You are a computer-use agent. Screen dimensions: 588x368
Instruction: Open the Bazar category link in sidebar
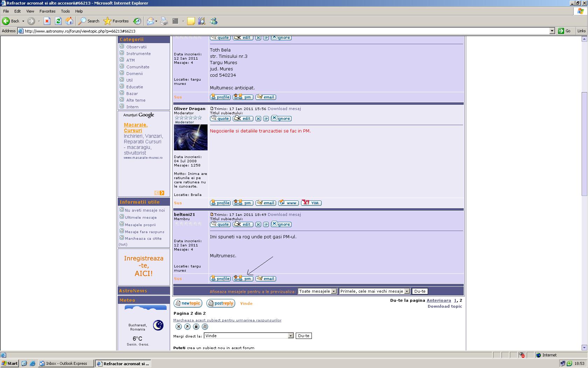point(132,94)
